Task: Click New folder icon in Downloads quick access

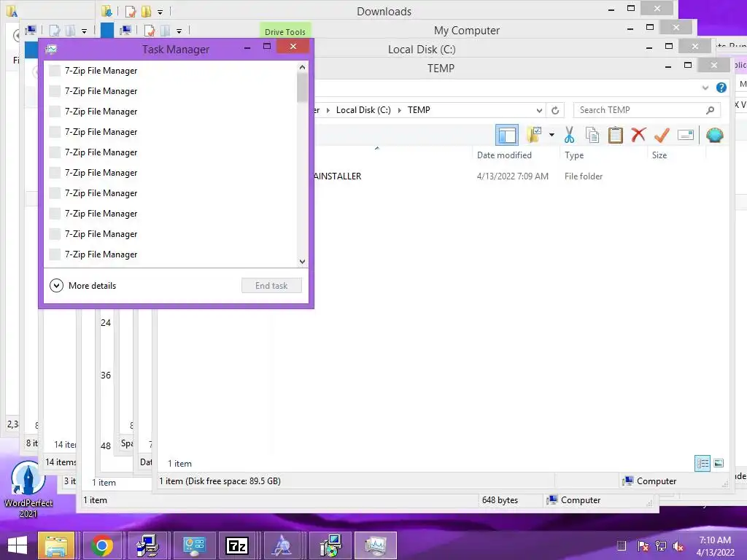Action: point(146,11)
